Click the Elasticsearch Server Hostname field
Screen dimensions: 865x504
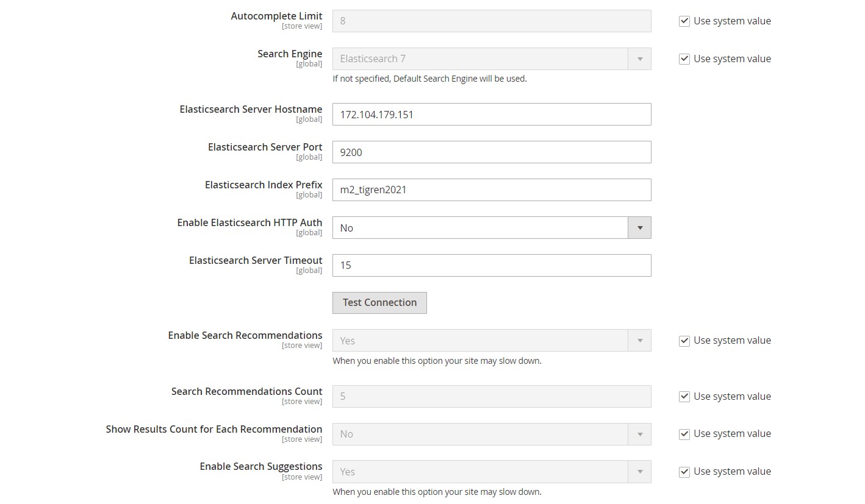491,115
